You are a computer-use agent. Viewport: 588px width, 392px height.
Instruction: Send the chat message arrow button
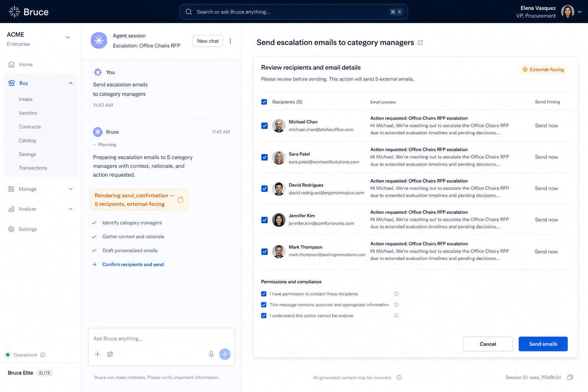225,354
